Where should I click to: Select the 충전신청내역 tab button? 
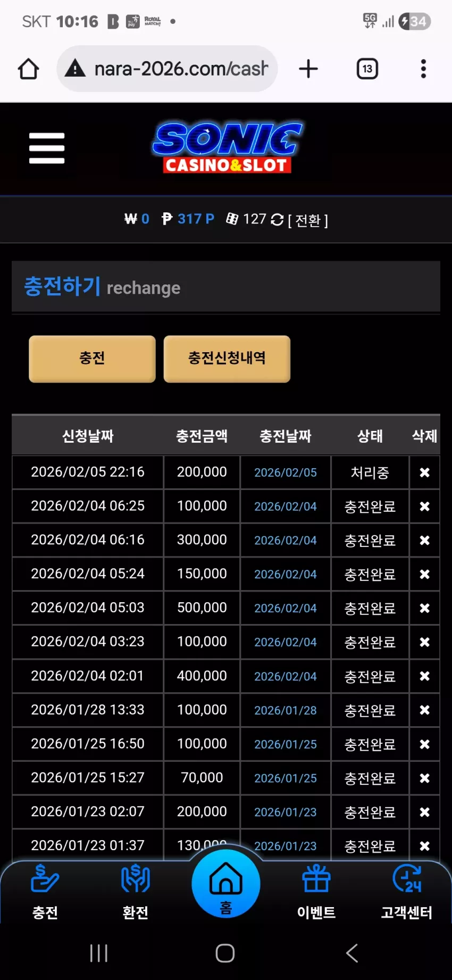(x=227, y=359)
